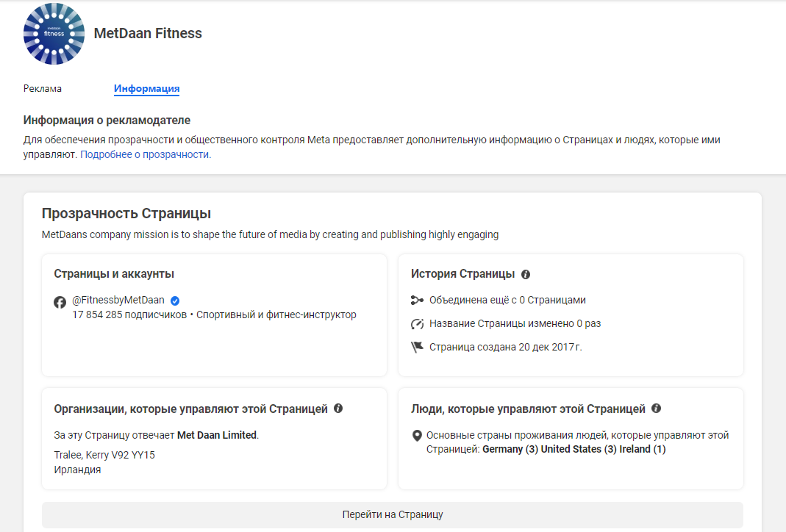Click the Facebook icon beside @FitnessbyMetDaan

[60, 301]
